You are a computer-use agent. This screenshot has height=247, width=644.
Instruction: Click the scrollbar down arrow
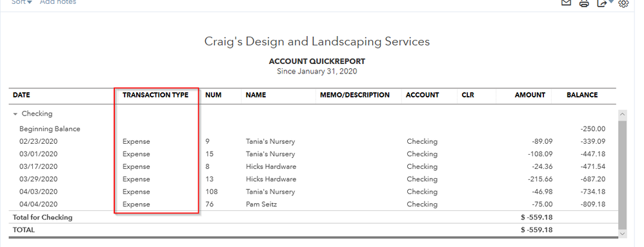click(x=623, y=233)
